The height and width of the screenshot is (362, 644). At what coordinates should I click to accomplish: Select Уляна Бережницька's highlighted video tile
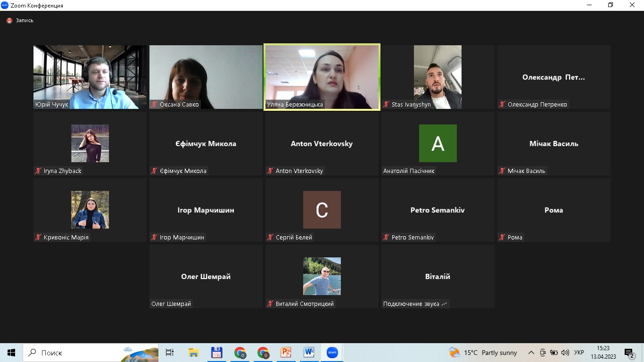tap(322, 77)
